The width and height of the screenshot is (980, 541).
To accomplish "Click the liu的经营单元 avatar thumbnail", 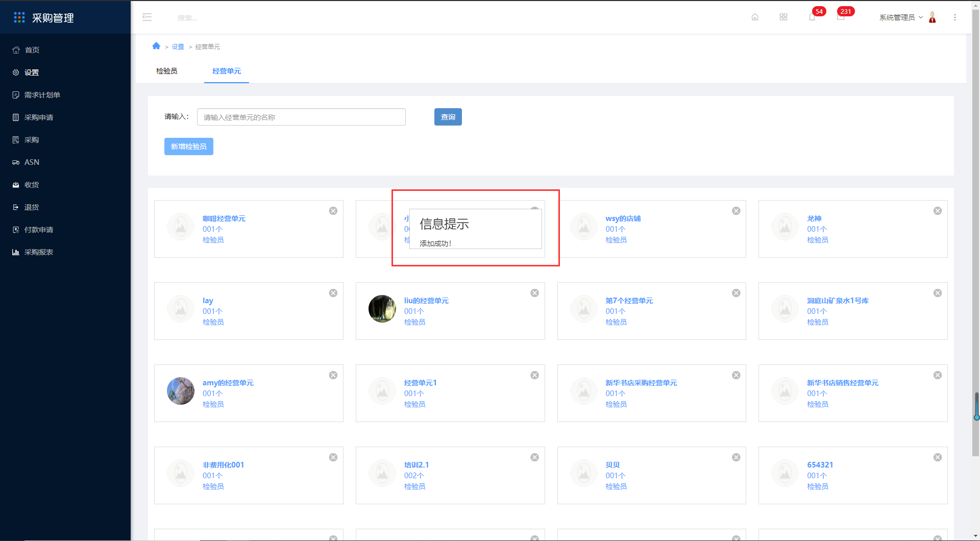I will tap(382, 309).
